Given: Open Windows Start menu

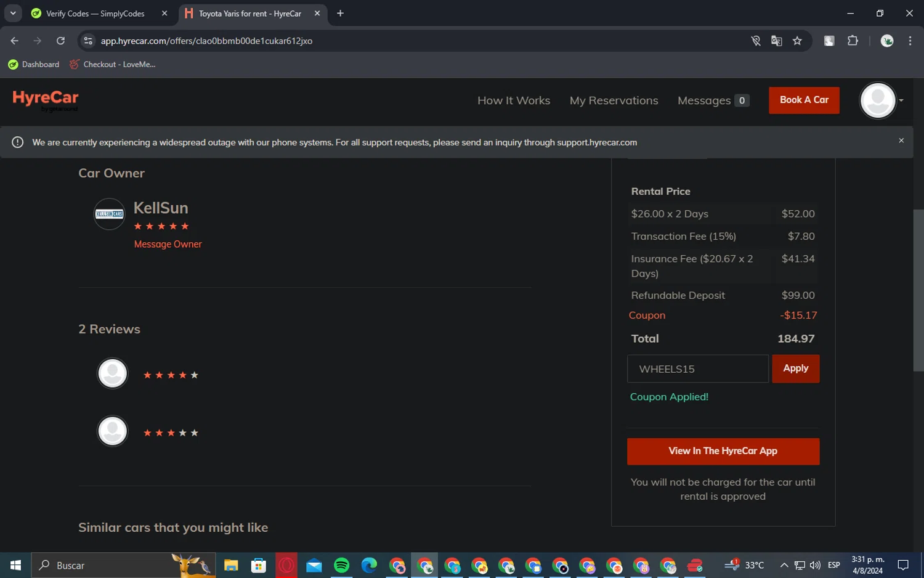Looking at the screenshot, I should [15, 565].
